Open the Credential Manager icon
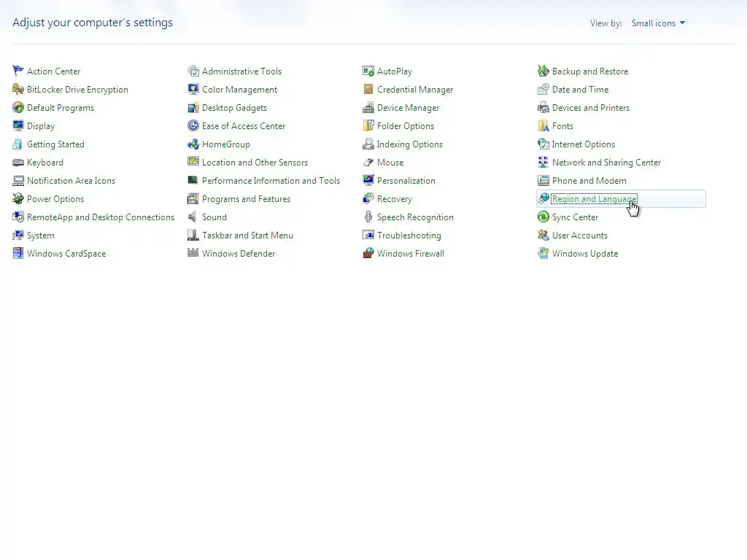The width and height of the screenshot is (747, 560). (x=368, y=89)
